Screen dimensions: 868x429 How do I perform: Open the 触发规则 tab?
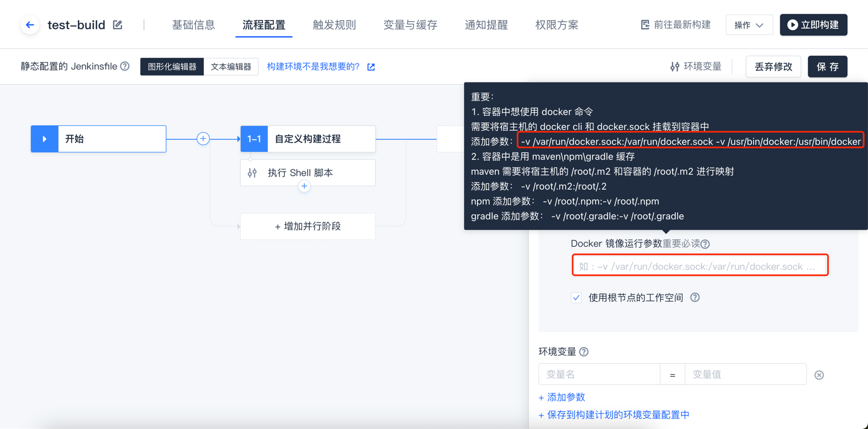(334, 25)
